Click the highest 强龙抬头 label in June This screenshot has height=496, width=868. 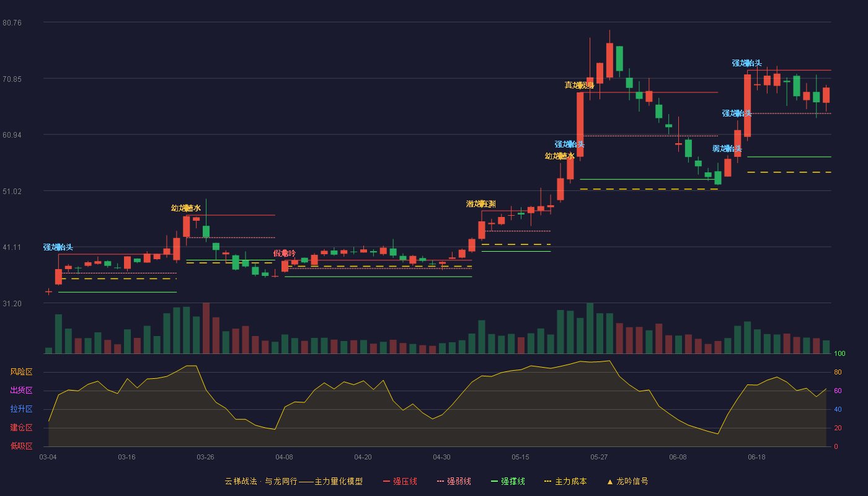click(x=747, y=63)
